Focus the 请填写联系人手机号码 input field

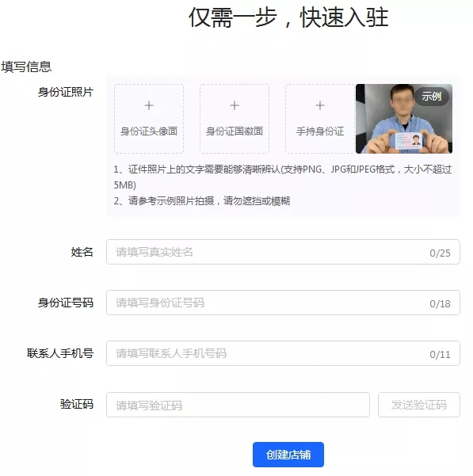(x=283, y=353)
